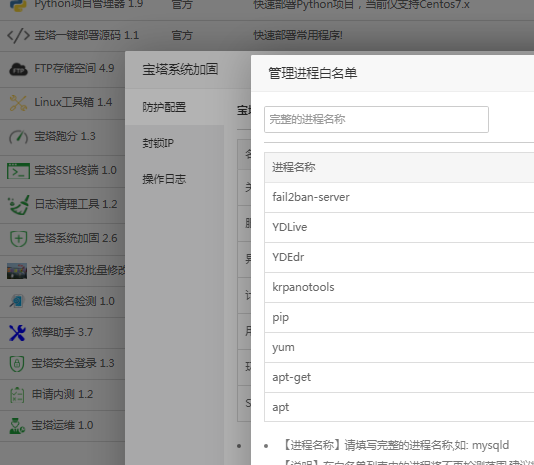Select the fail2ban-server process row
The height and width of the screenshot is (465, 534).
[399, 197]
